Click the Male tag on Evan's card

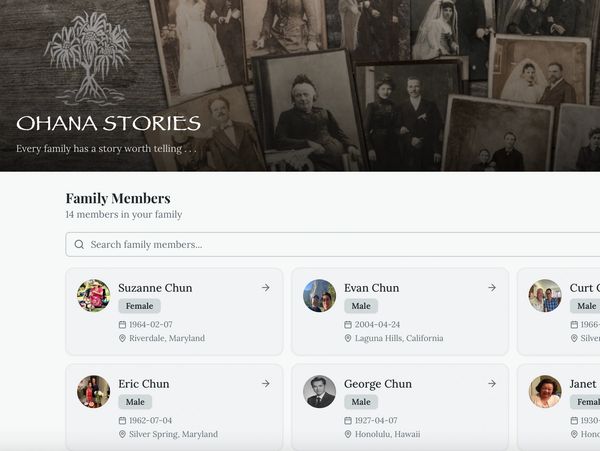pos(361,306)
